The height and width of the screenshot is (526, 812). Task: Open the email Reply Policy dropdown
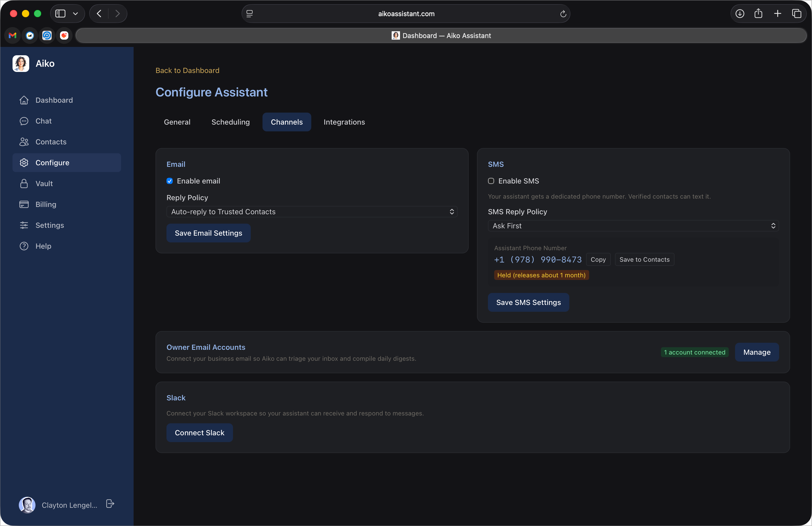click(312, 212)
